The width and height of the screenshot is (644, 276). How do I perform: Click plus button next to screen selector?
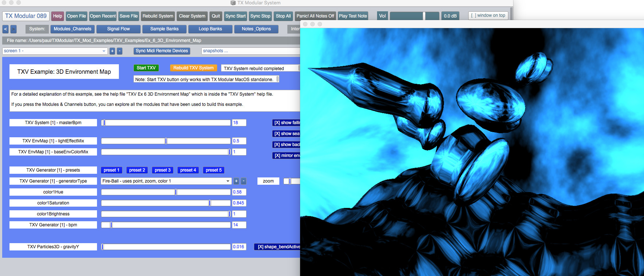(112, 51)
